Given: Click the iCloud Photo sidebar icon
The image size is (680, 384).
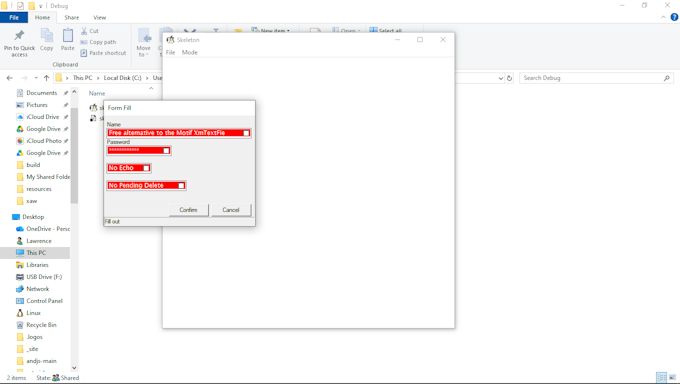Looking at the screenshot, I should [x=20, y=141].
